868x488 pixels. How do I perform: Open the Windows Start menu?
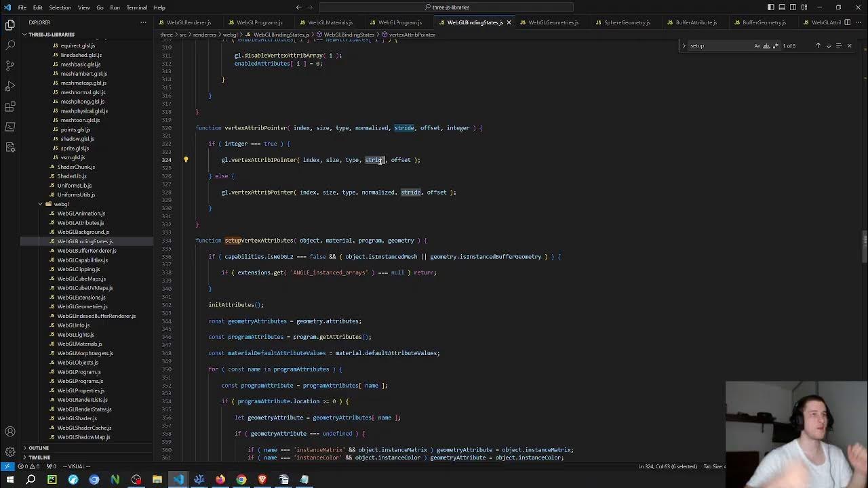click(x=9, y=480)
